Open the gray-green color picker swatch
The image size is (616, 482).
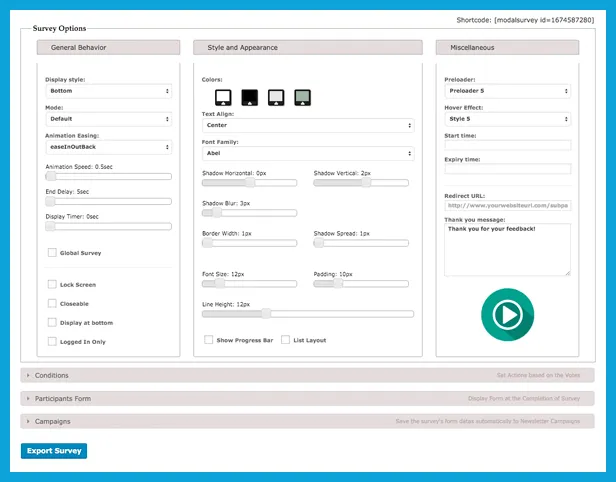pyautogui.click(x=302, y=97)
